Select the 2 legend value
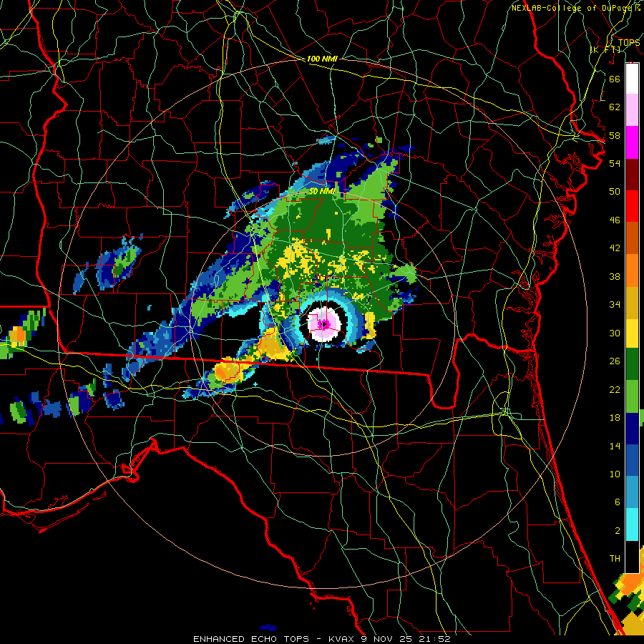The width and height of the screenshot is (644, 644). click(617, 531)
